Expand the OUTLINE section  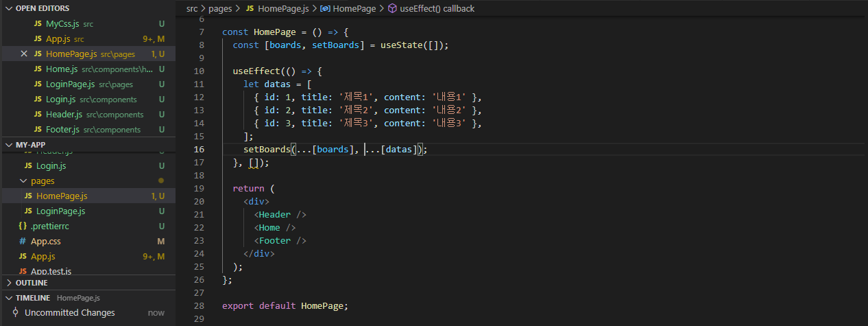[x=10, y=283]
